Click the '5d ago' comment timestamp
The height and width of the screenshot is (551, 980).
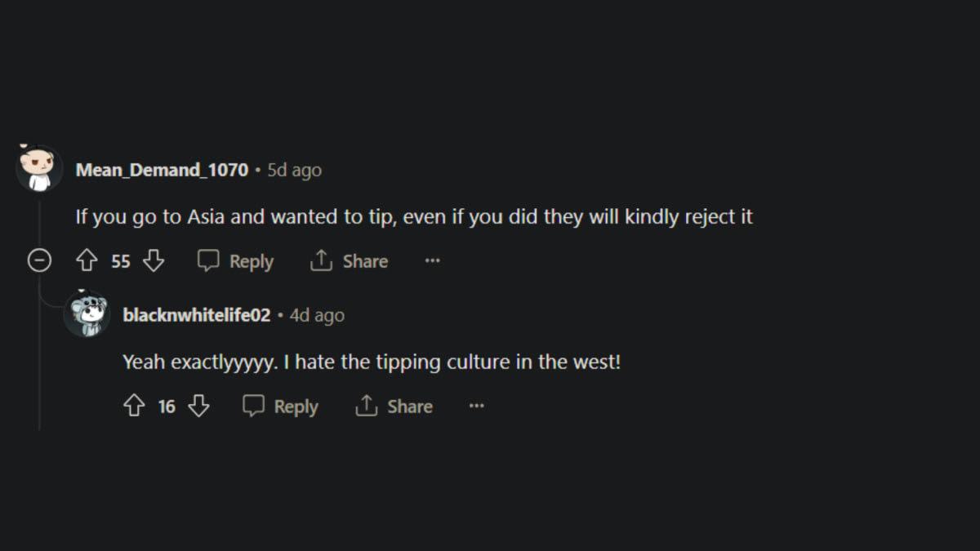(294, 170)
